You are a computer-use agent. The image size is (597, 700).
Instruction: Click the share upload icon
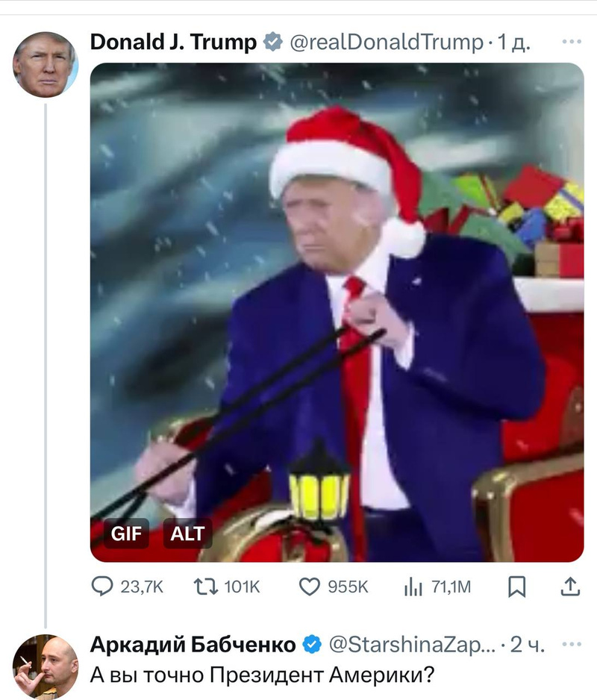569,587
